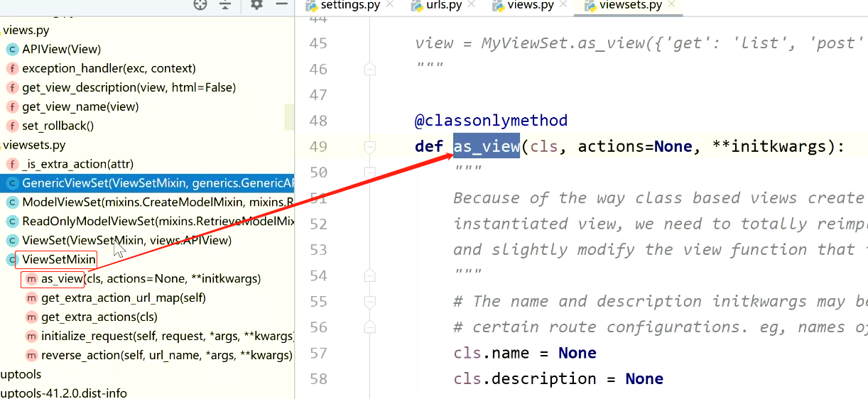Click the collapse all icon in project panel
The width and height of the screenshot is (868, 399).
coord(225,4)
